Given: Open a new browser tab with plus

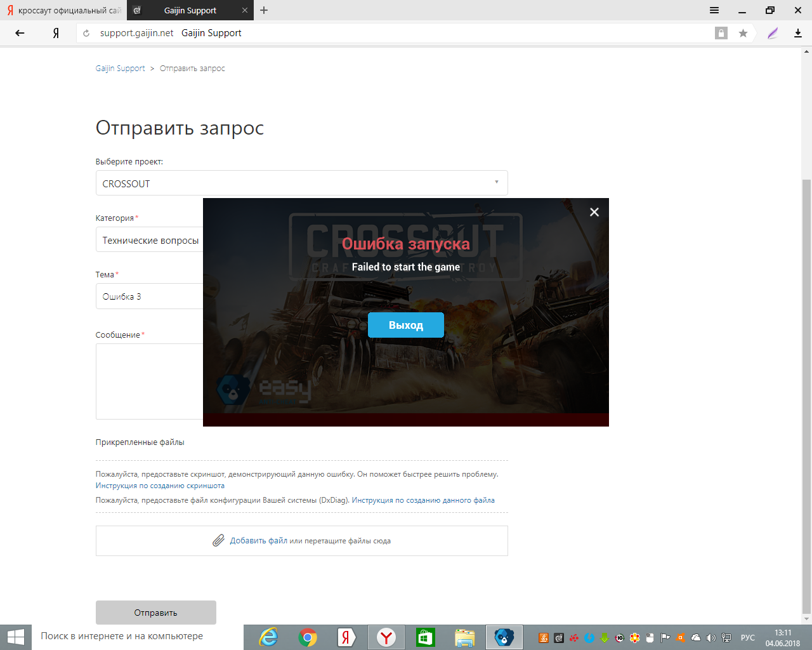Looking at the screenshot, I should pyautogui.click(x=264, y=10).
